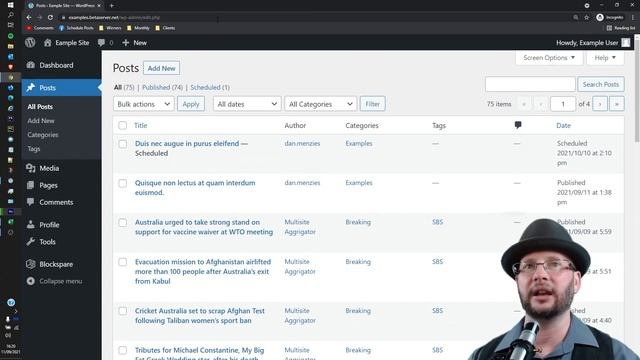Click the browser address bar
Viewport: 640px width, 360px height.
(x=318, y=18)
